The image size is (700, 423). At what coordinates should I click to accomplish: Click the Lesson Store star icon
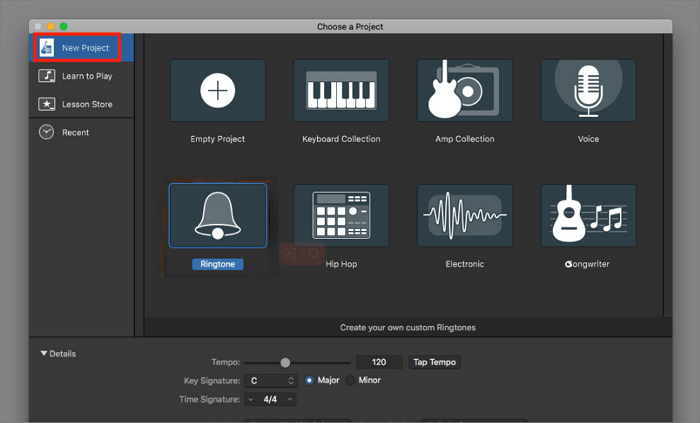click(x=46, y=104)
